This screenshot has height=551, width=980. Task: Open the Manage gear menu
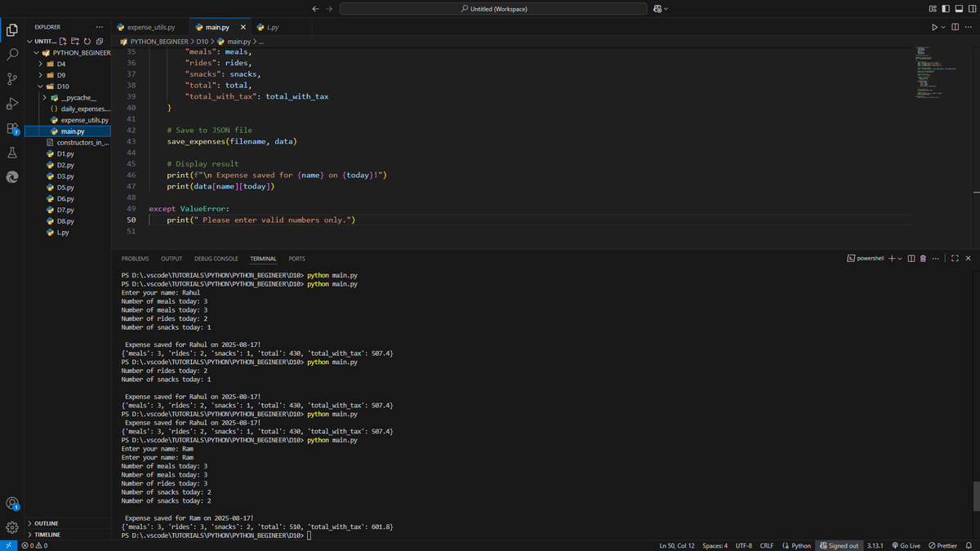coord(12,527)
